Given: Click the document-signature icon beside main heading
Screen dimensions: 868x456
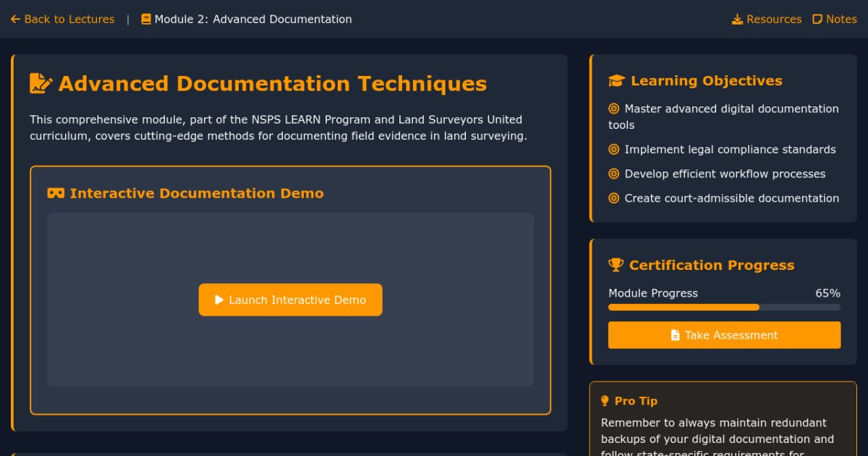Looking at the screenshot, I should click(41, 83).
